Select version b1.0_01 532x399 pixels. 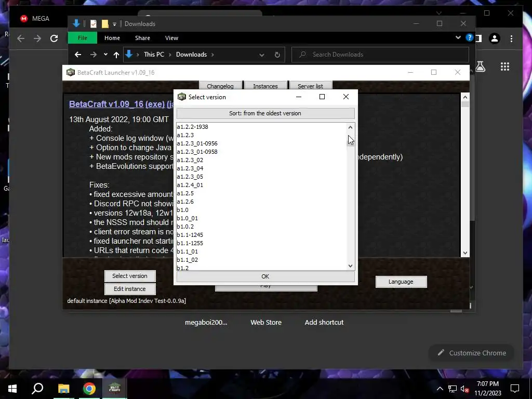click(261, 218)
